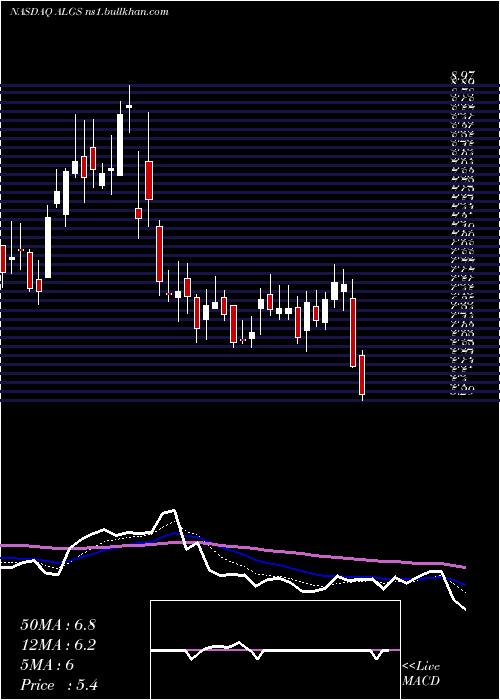Select the 50MA : 6.8 reading
Image resolution: width=500 pixels, height=700 pixels.
click(x=58, y=625)
